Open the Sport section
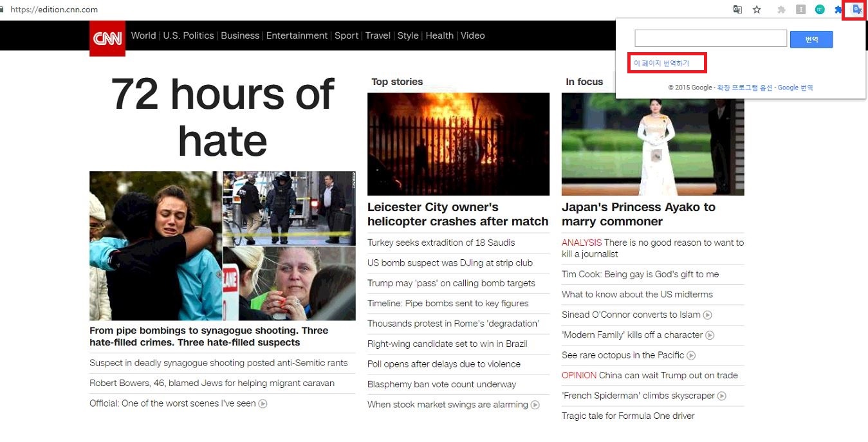The width and height of the screenshot is (868, 442). pyautogui.click(x=346, y=35)
